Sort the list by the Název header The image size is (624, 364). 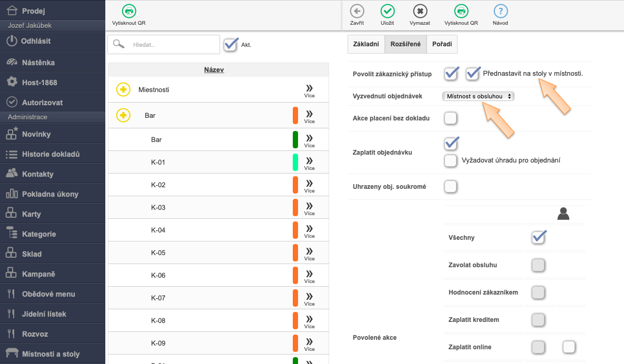tap(214, 70)
